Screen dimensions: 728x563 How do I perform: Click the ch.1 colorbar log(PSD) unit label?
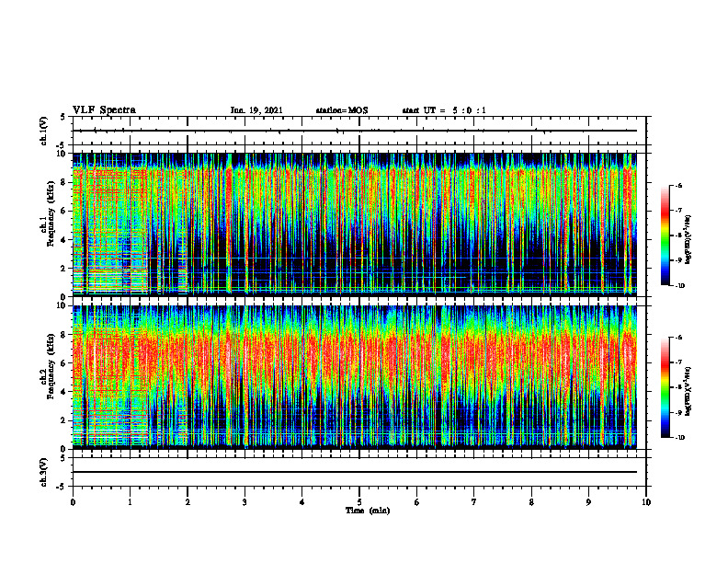coord(688,240)
